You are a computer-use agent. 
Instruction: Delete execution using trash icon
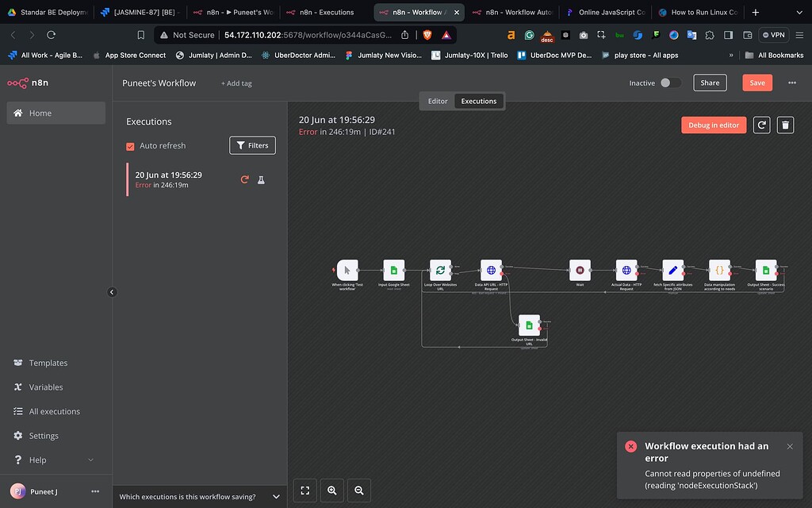pos(785,125)
